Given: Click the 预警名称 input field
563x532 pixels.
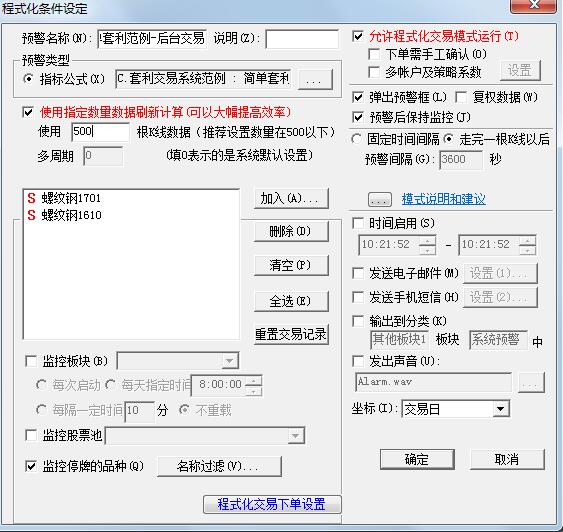Looking at the screenshot, I should 152,38.
